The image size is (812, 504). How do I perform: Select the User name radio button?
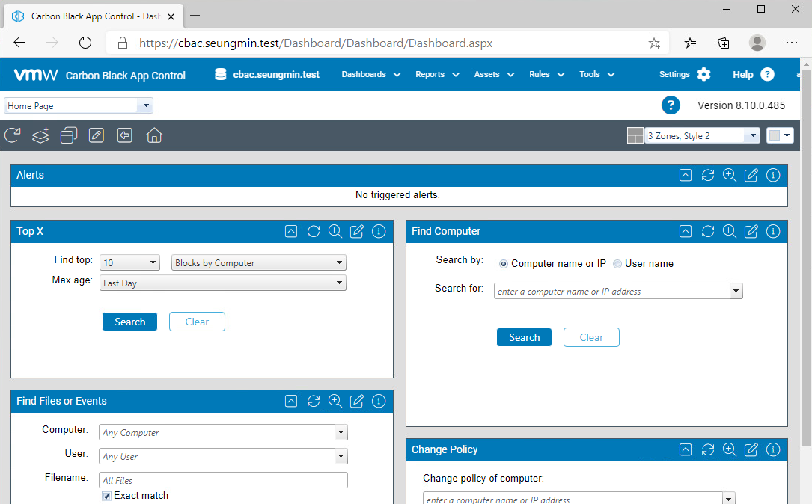coord(617,264)
